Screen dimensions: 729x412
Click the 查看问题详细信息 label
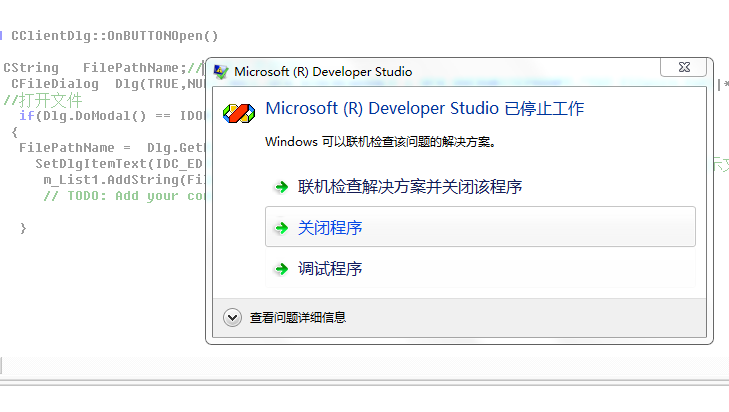(x=298, y=318)
